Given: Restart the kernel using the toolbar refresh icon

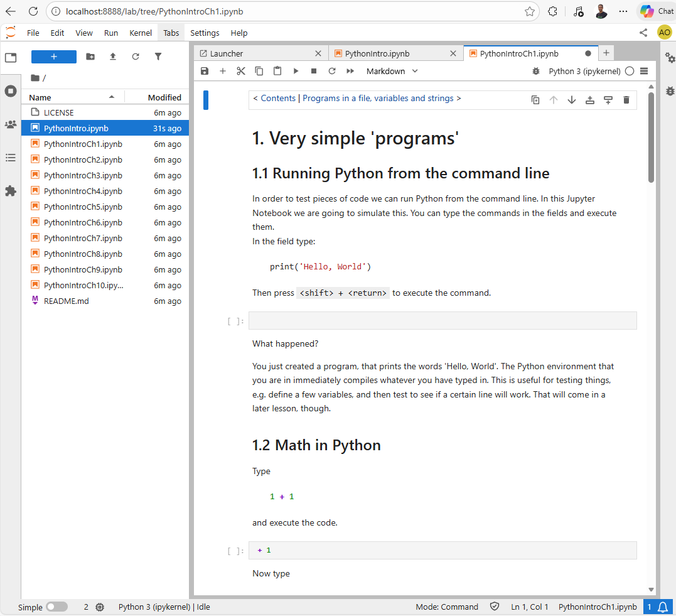Looking at the screenshot, I should coord(332,72).
